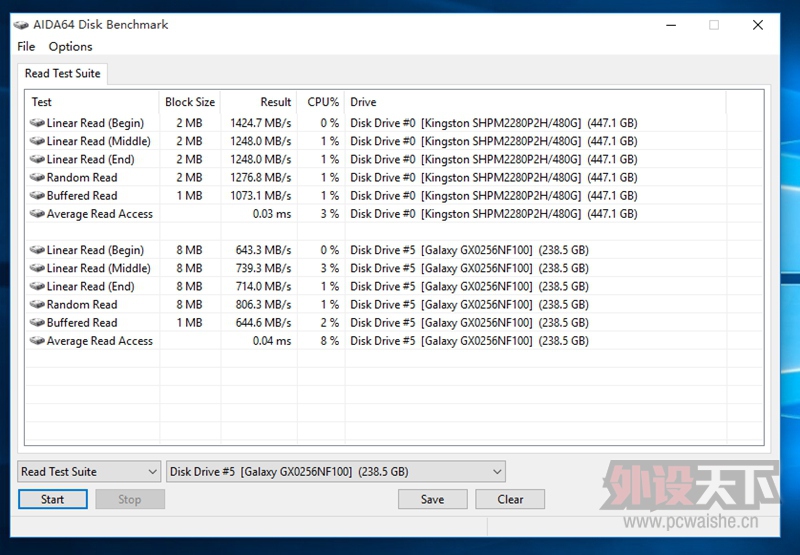This screenshot has width=800, height=555.
Task: Click disk icon of Kingston Average Read Access row
Action: coord(37,214)
